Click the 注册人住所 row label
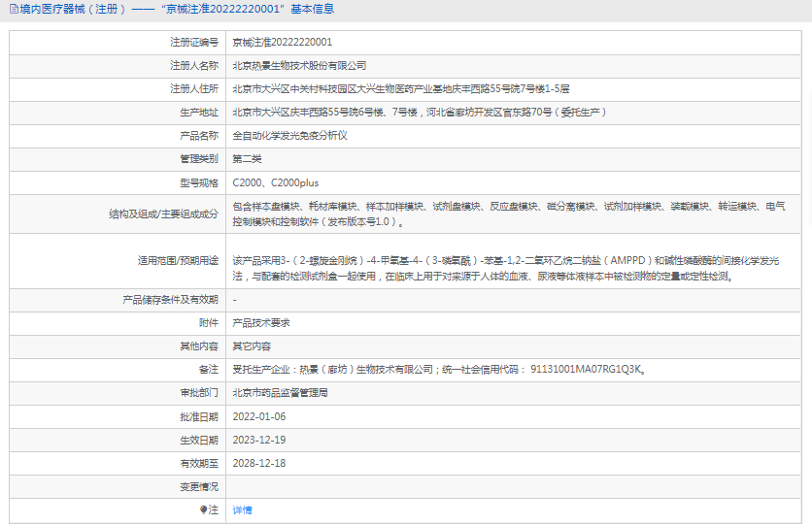 click(x=194, y=89)
